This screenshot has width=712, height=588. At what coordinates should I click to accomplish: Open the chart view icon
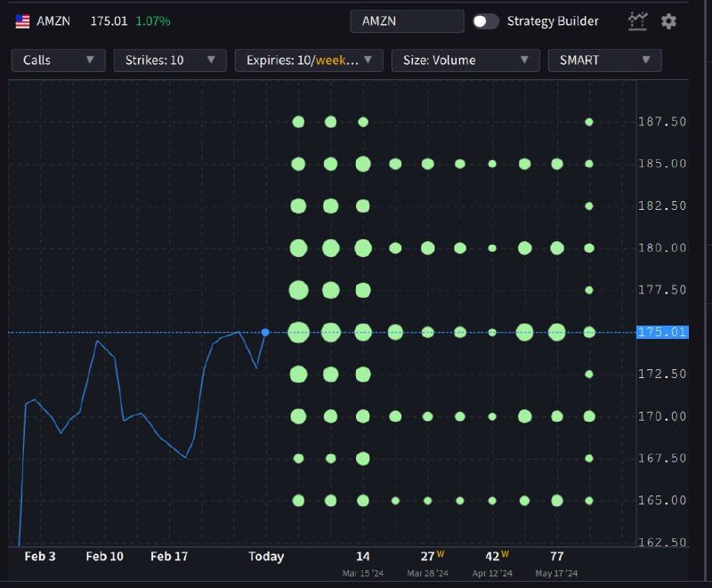[x=637, y=21]
